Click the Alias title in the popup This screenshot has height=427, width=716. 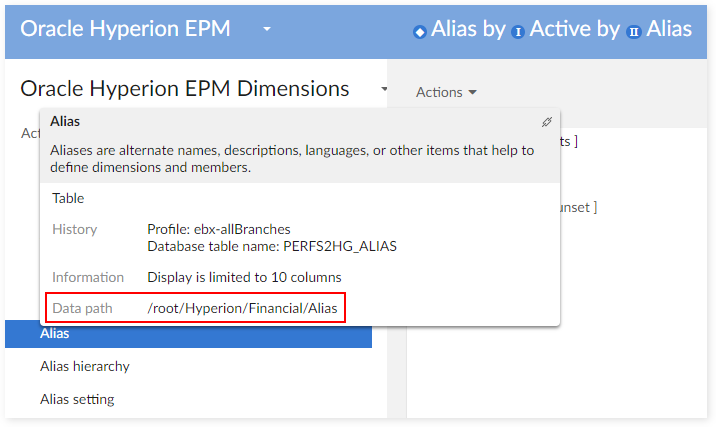coord(65,121)
